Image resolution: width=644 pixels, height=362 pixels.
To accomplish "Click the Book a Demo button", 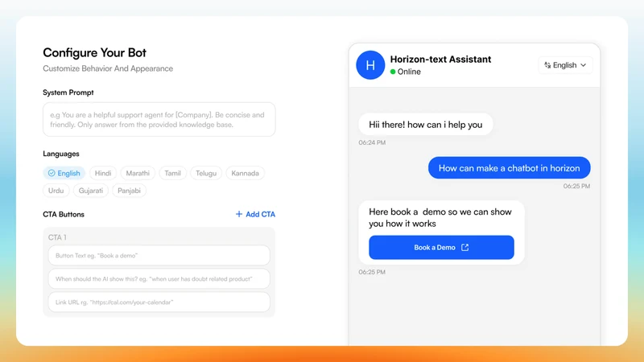I will (x=441, y=248).
